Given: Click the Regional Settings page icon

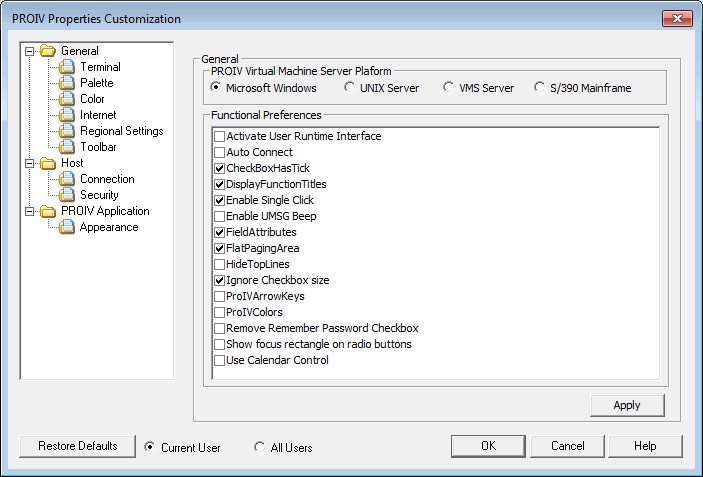Looking at the screenshot, I should (x=67, y=131).
